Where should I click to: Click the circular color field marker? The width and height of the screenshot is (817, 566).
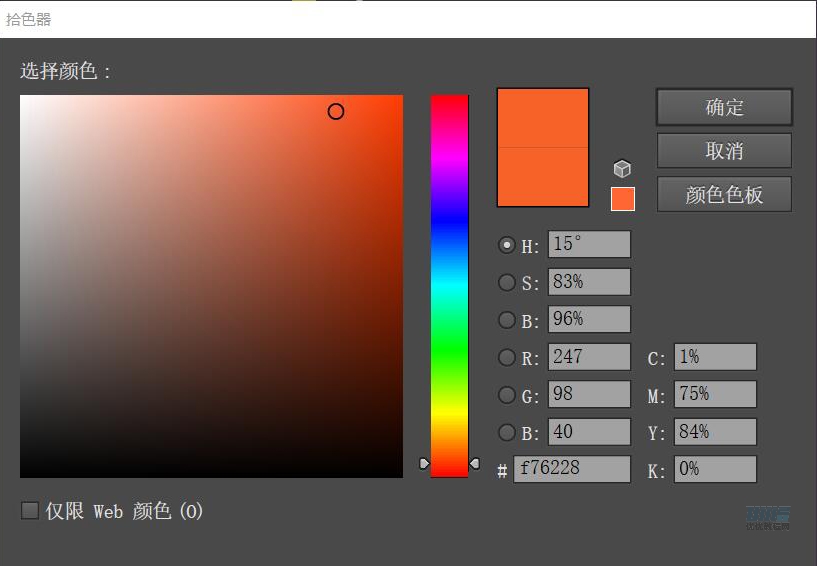pyautogui.click(x=336, y=112)
